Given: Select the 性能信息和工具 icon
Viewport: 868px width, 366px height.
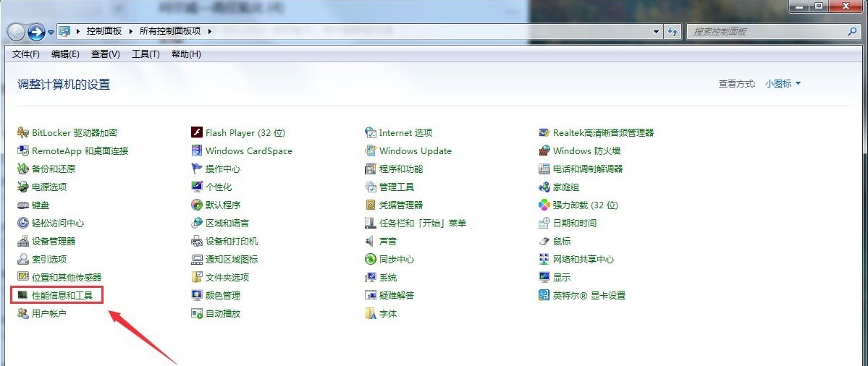Looking at the screenshot, I should (23, 295).
